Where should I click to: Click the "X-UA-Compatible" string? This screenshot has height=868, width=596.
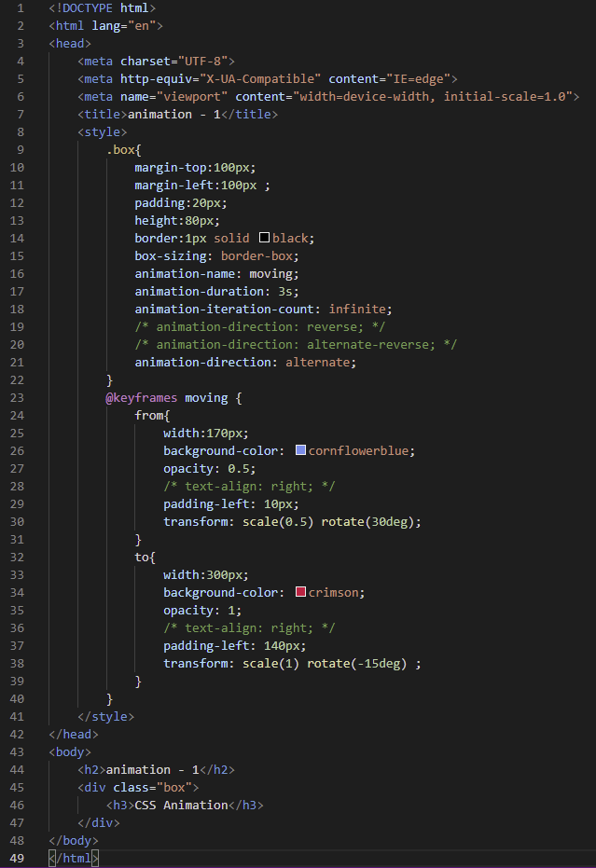click(260, 78)
